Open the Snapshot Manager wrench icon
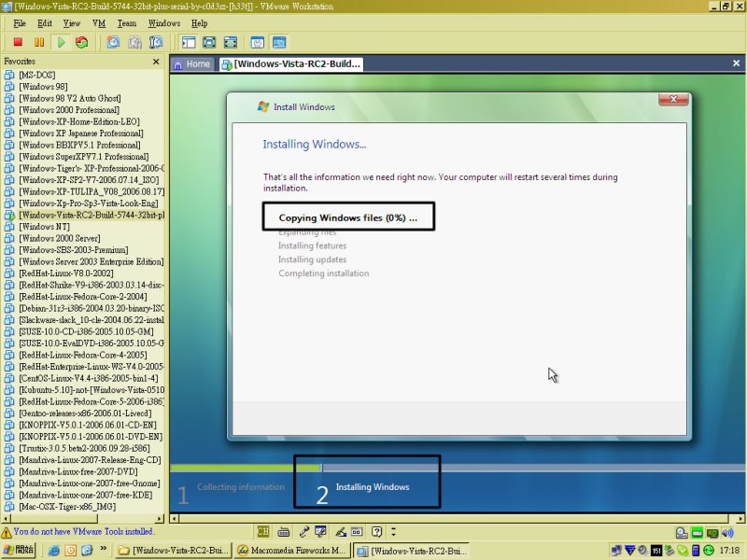The image size is (747, 560). click(156, 42)
